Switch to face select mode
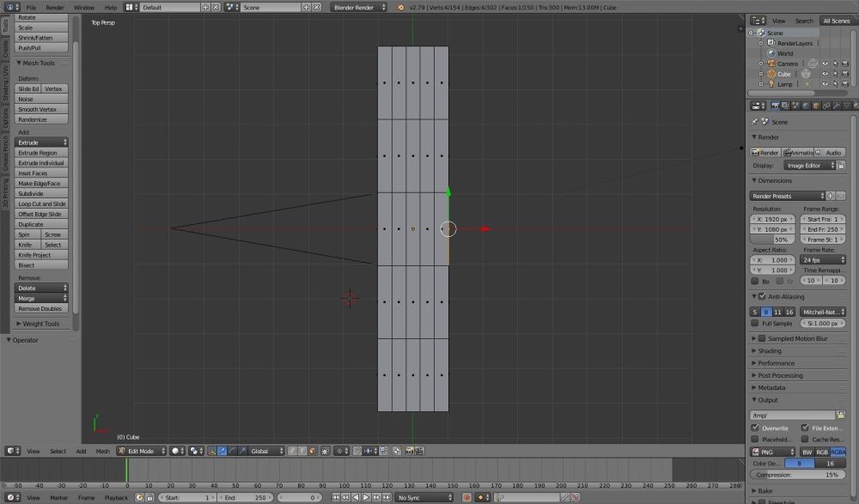 [313, 451]
